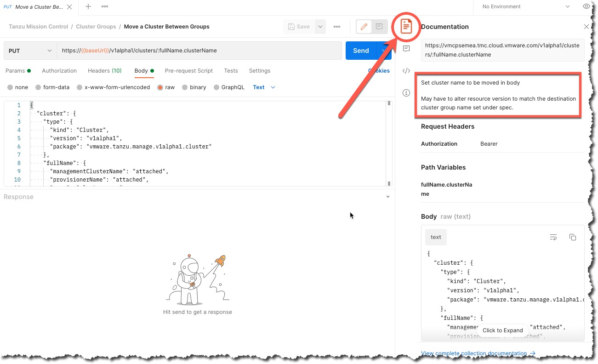The width and height of the screenshot is (598, 364).
Task: Select the form-data body type
Action: click(x=52, y=87)
